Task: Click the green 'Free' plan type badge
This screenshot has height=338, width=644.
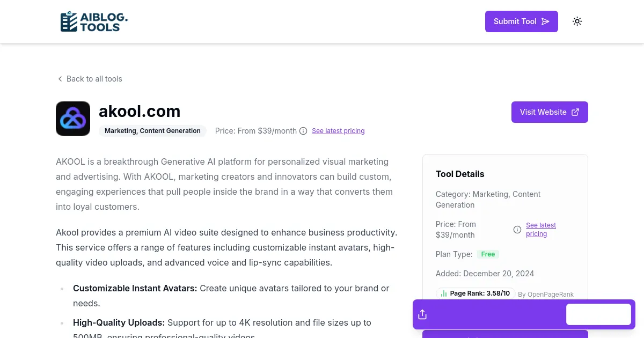Action: coord(488,254)
